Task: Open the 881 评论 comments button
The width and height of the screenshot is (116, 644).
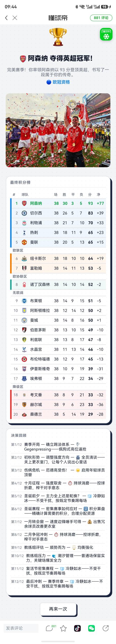Action: [101, 18]
